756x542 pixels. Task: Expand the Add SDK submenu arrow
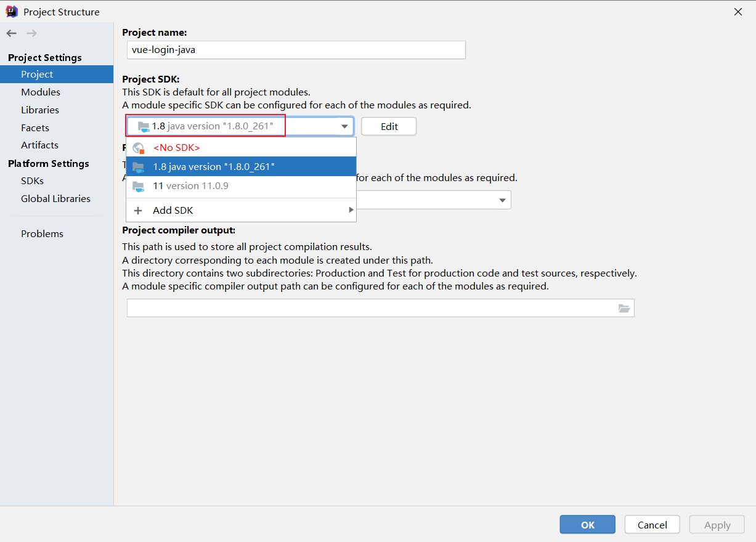pyautogui.click(x=351, y=210)
